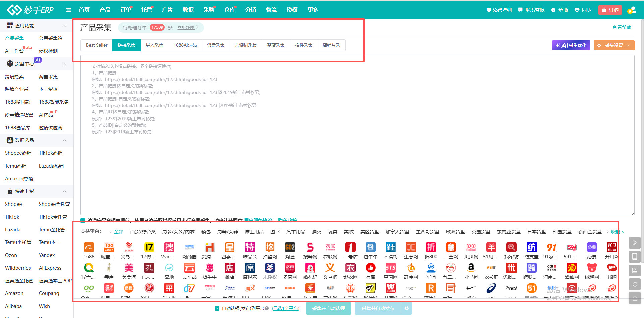
Task: Click the refresh icon in right floating bar
Action: click(x=635, y=284)
